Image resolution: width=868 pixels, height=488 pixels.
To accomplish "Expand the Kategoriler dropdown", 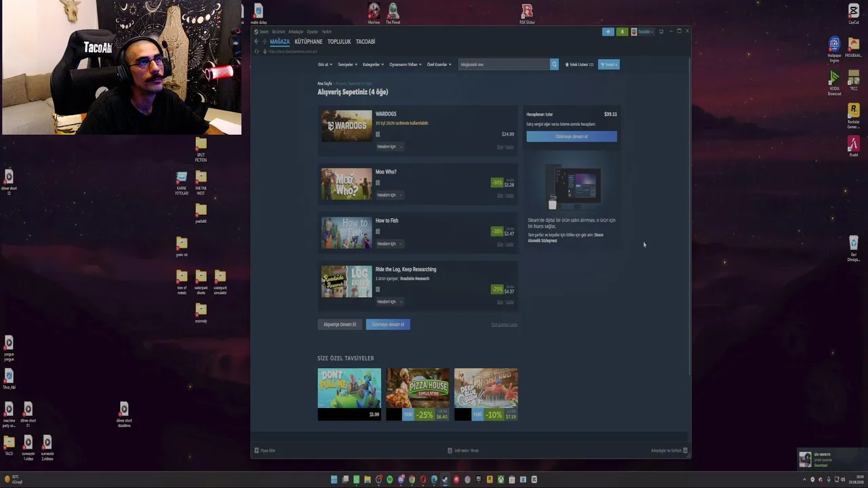I will tap(373, 64).
